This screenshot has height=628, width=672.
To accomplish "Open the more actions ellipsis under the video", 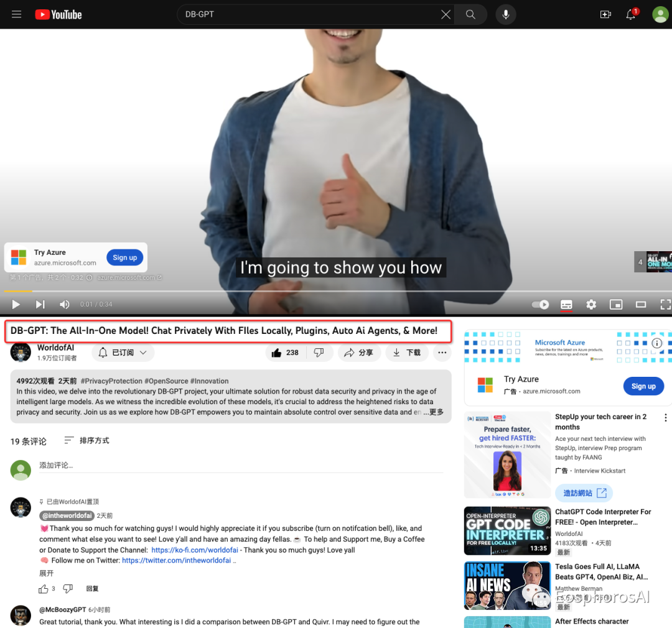I will tap(442, 353).
